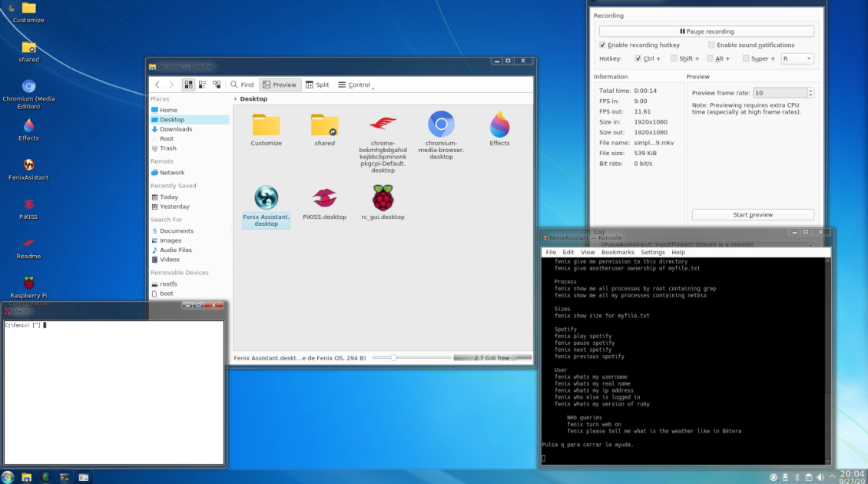Image resolution: width=868 pixels, height=484 pixels.
Task: Disable the Enable recording hotkey checkbox
Action: coord(602,45)
